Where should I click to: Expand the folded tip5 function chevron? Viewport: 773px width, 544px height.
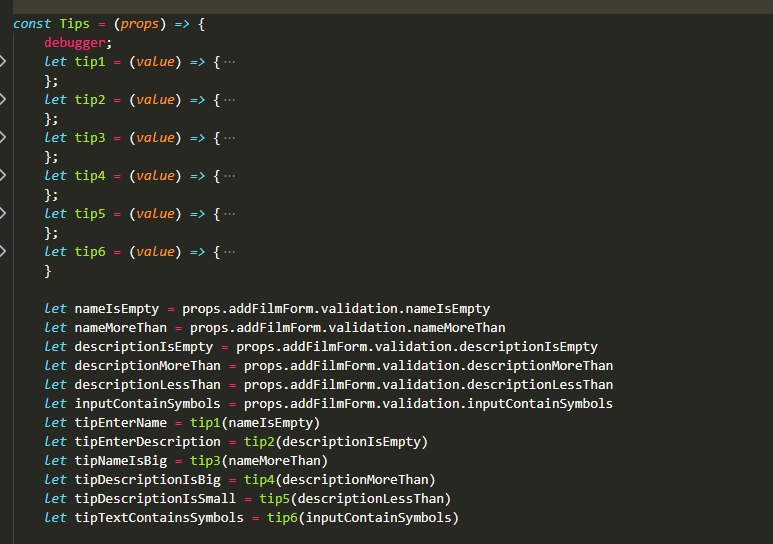coord(2,213)
